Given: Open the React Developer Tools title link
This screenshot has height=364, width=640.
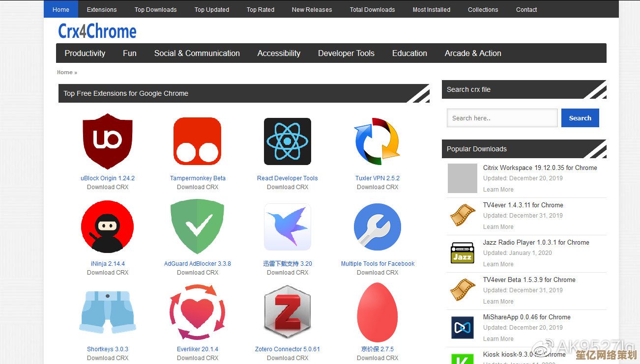Looking at the screenshot, I should (x=288, y=178).
